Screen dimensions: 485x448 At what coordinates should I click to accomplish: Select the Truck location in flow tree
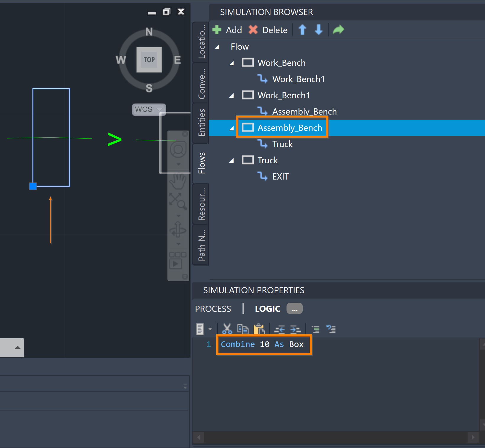tap(268, 160)
